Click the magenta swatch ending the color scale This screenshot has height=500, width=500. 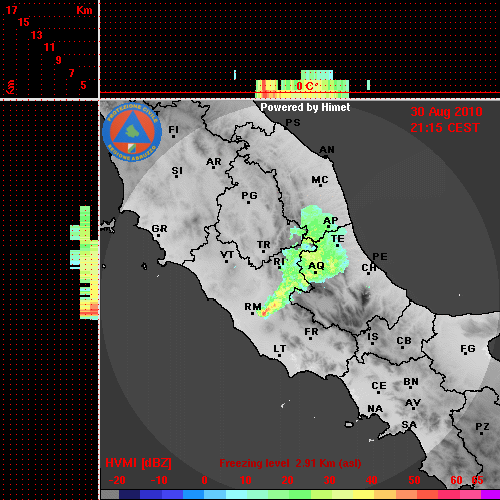[x=491, y=494]
